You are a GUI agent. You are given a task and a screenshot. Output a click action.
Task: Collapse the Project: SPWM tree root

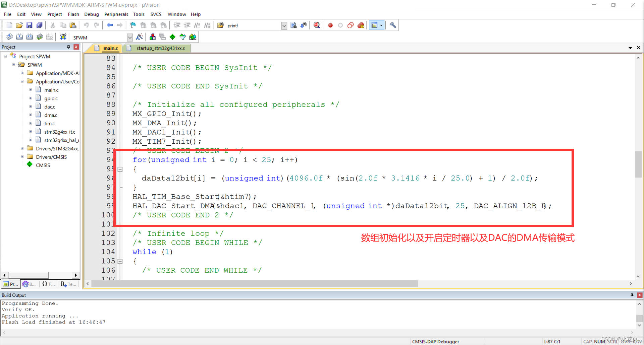click(5, 56)
